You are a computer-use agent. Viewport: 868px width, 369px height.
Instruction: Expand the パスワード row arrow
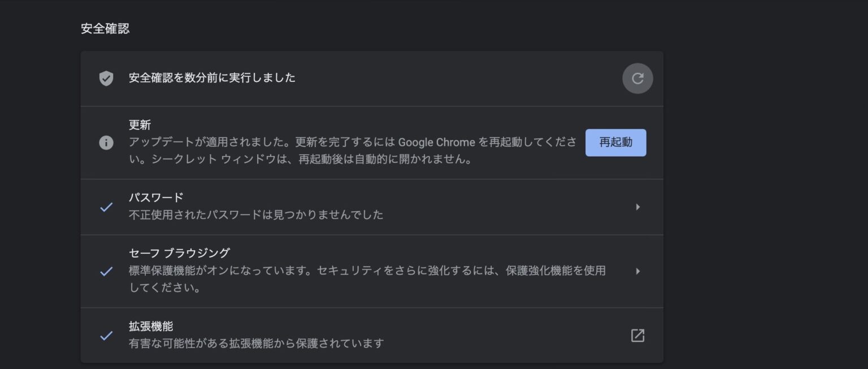coord(637,207)
